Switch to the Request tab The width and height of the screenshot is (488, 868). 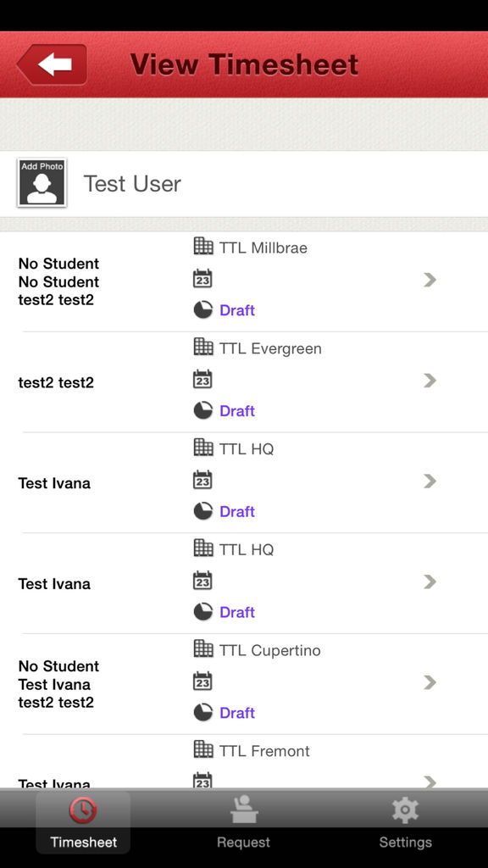243,822
